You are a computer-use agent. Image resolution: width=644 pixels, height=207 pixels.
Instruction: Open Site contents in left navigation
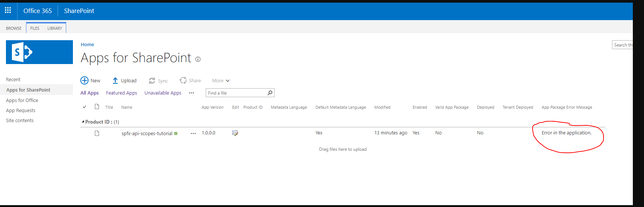tap(20, 121)
